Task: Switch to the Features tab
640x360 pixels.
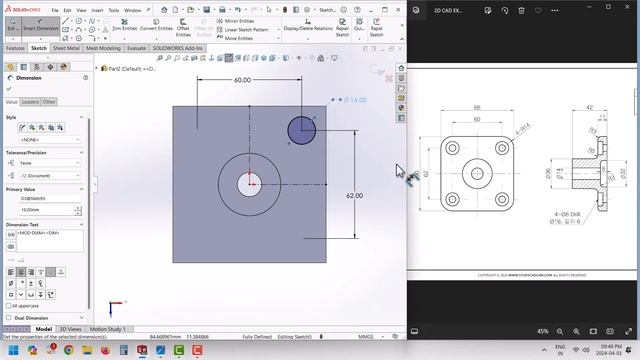Action: [16, 48]
